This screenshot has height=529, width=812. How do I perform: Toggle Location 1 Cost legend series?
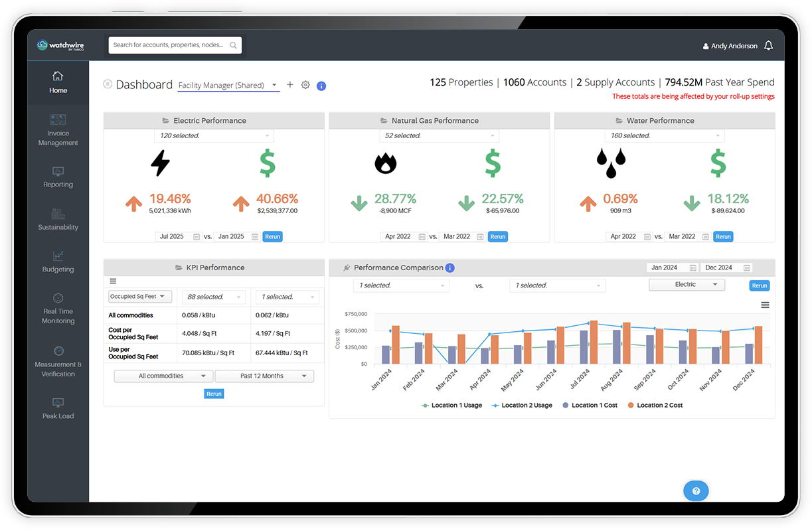pyautogui.click(x=590, y=405)
